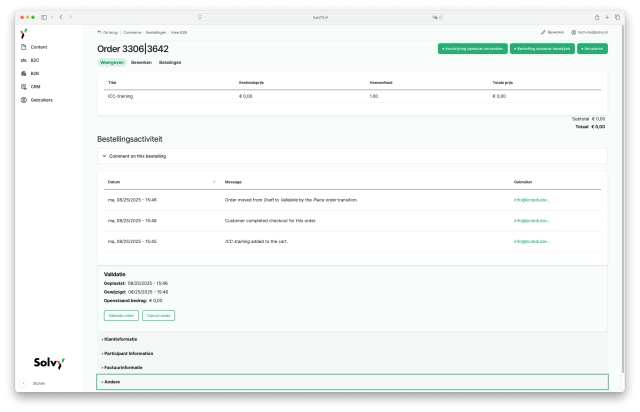This screenshot has height=412, width=640.
Task: Switch to the Betalingen tab
Action: 170,62
